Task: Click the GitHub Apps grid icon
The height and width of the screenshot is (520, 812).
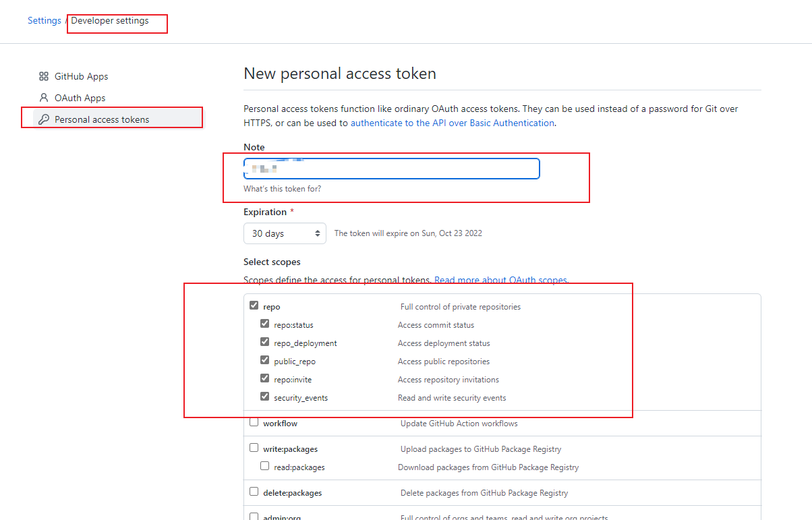Action: [44, 76]
